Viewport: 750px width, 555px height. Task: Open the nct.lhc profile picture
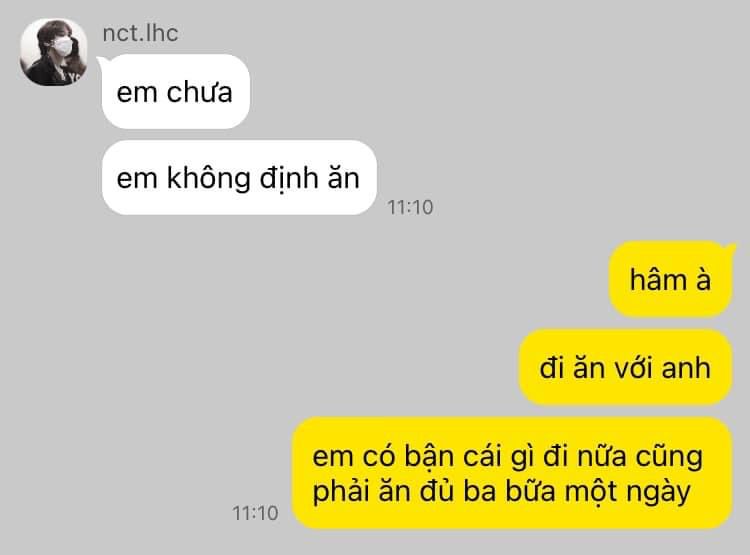click(54, 52)
